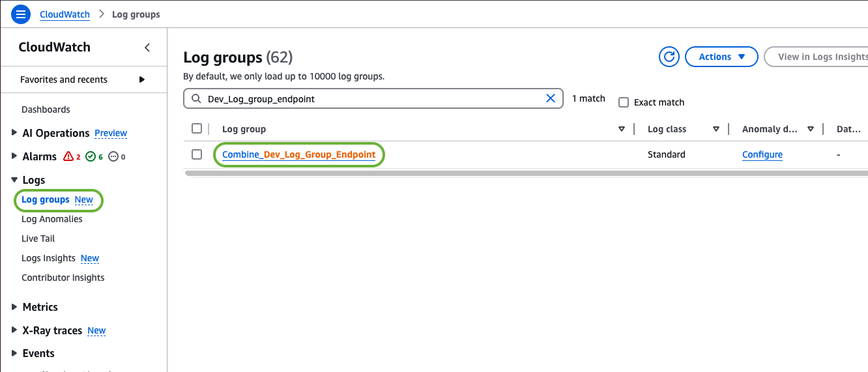
Task: Open Combine_Dev_Log_Group_Endpoint log group
Action: (299, 154)
